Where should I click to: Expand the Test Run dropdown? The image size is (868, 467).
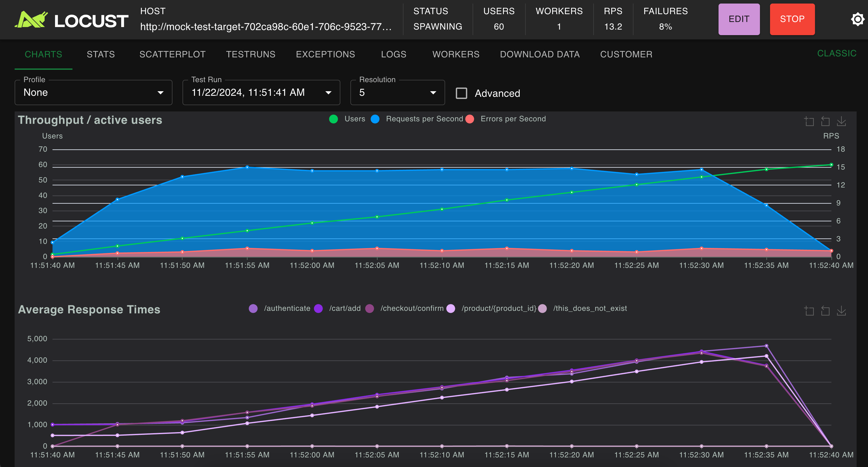click(x=261, y=93)
